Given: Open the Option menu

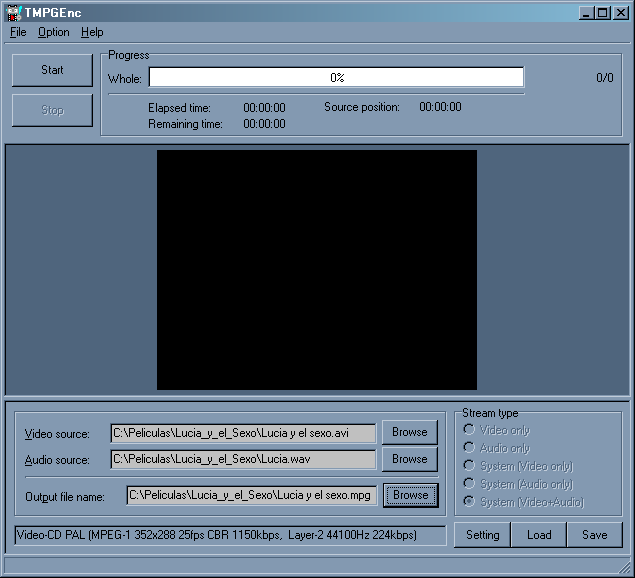Looking at the screenshot, I should [x=54, y=32].
